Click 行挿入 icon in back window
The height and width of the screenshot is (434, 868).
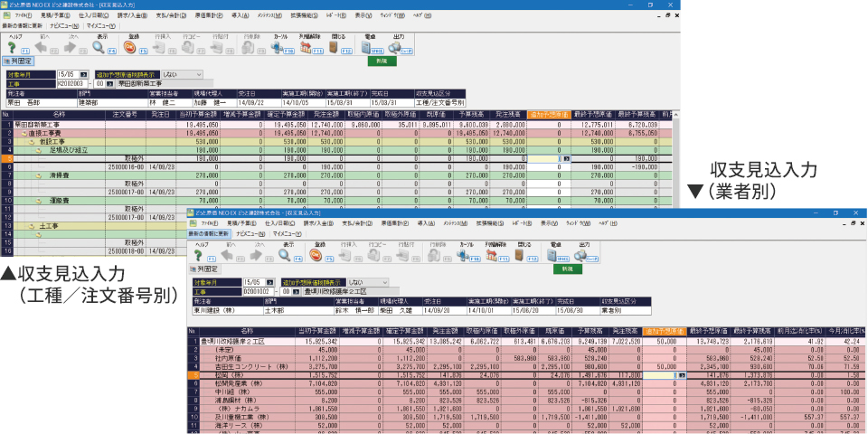[159, 48]
